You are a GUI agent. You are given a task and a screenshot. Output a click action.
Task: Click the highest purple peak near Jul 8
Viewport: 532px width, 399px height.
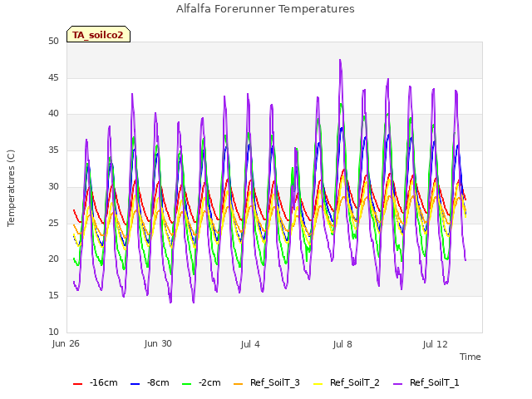point(340,61)
